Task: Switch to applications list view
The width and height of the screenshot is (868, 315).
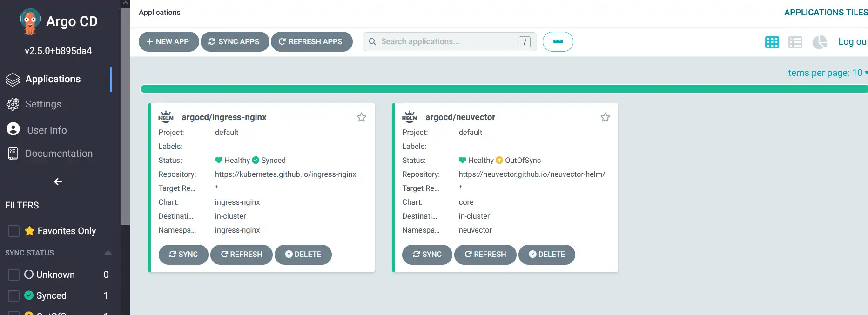Action: pos(795,42)
